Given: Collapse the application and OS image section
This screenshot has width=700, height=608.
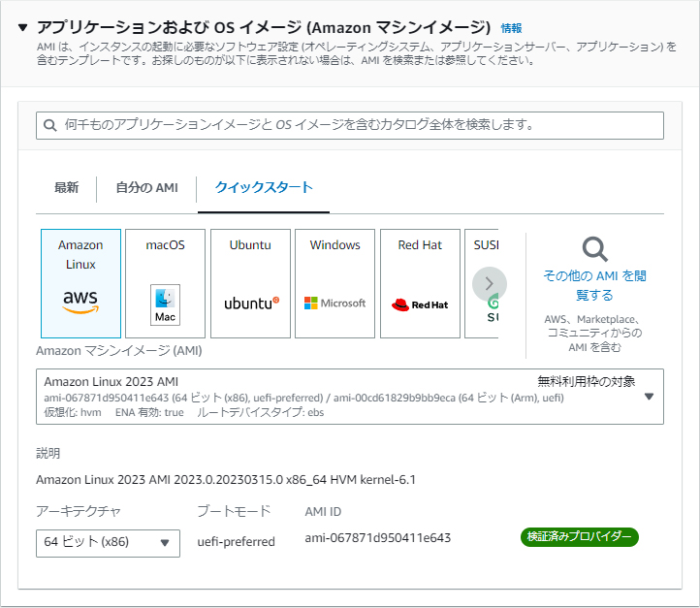Looking at the screenshot, I should pyautogui.click(x=23, y=28).
